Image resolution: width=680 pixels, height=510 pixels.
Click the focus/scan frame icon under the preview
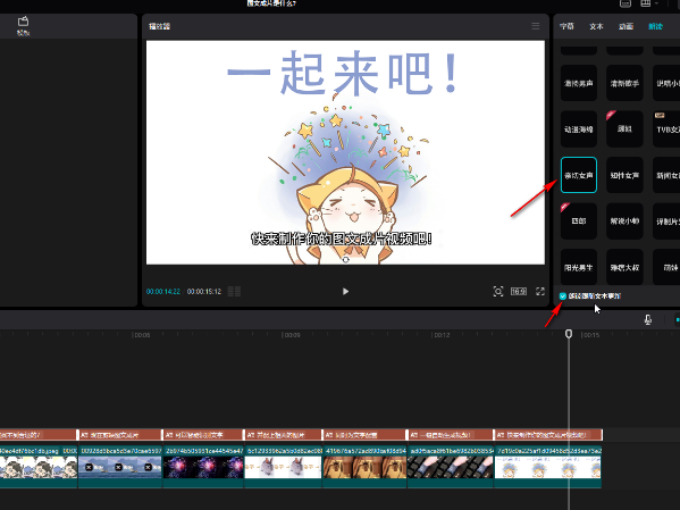coord(498,291)
